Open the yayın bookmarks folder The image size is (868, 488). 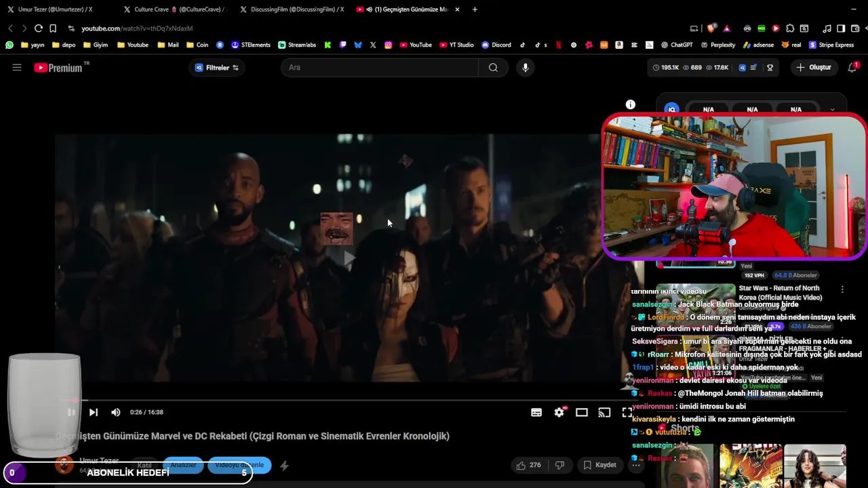(33, 45)
